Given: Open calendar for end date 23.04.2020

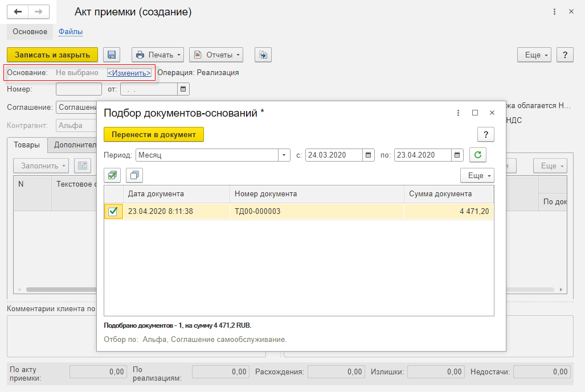Looking at the screenshot, I should 457,155.
